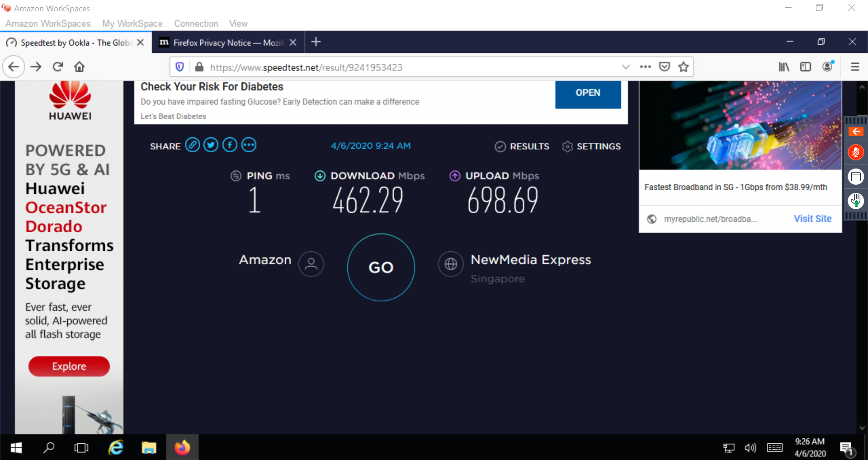Open the touch keyboard tray icon
Viewport: 868px width, 460px height.
(775, 448)
